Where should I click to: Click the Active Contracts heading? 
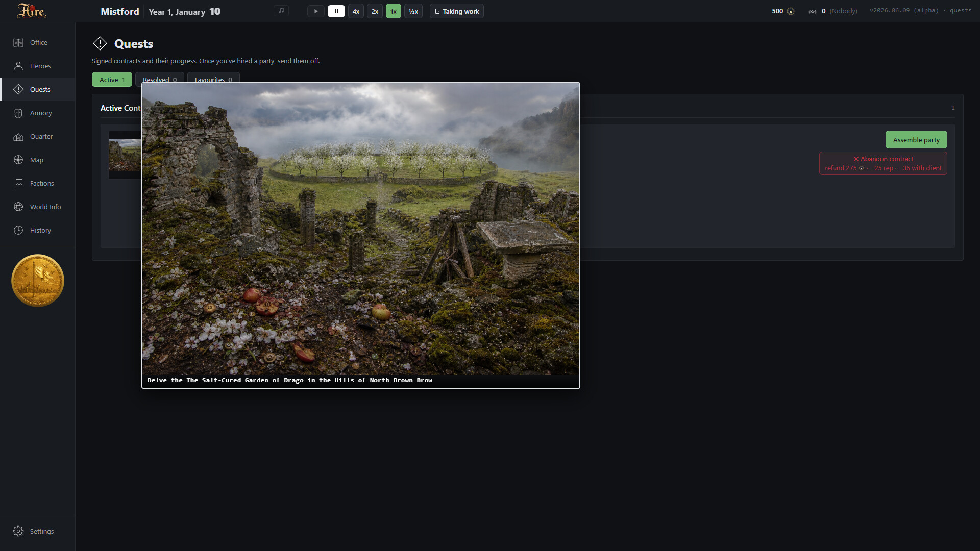(x=121, y=108)
